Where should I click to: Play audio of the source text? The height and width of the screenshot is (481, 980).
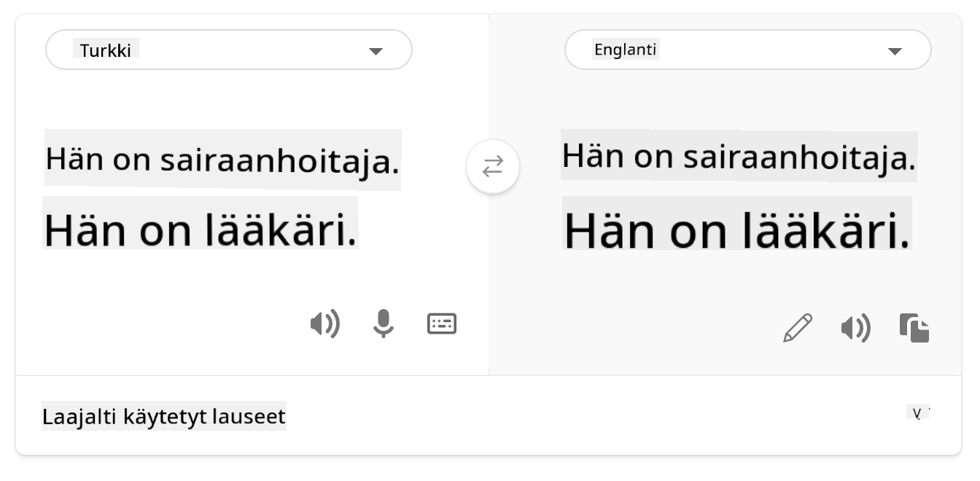(325, 324)
